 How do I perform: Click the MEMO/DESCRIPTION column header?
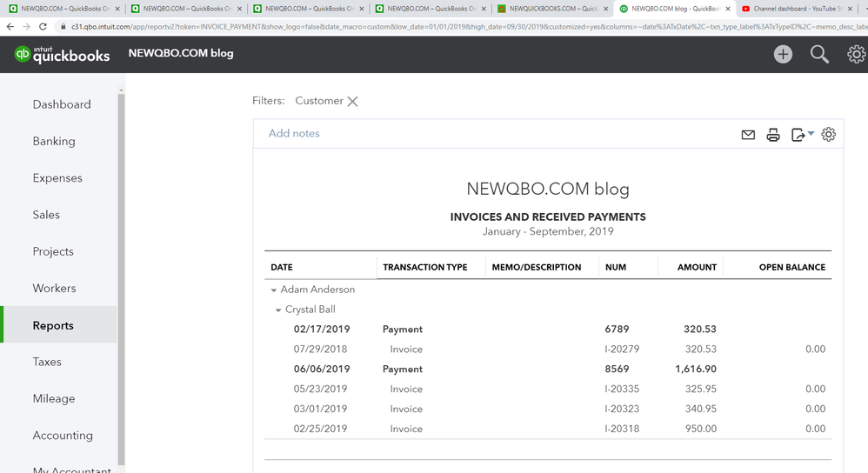click(x=537, y=267)
